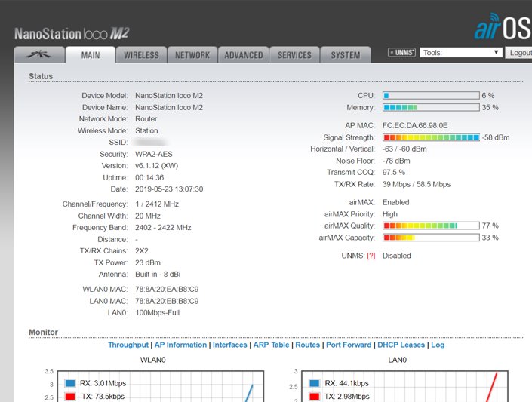Click the Date value 2019-05-23 13:07:30
This screenshot has width=532, height=402.
click(x=169, y=189)
